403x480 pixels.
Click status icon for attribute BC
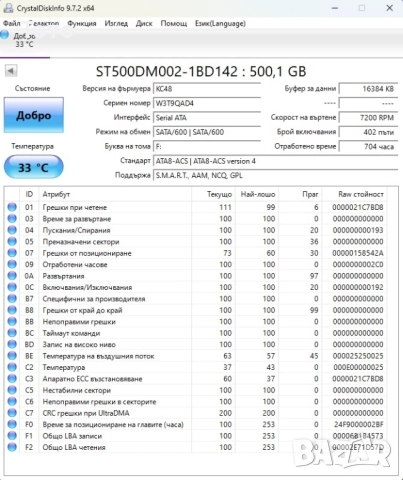[x=12, y=333]
